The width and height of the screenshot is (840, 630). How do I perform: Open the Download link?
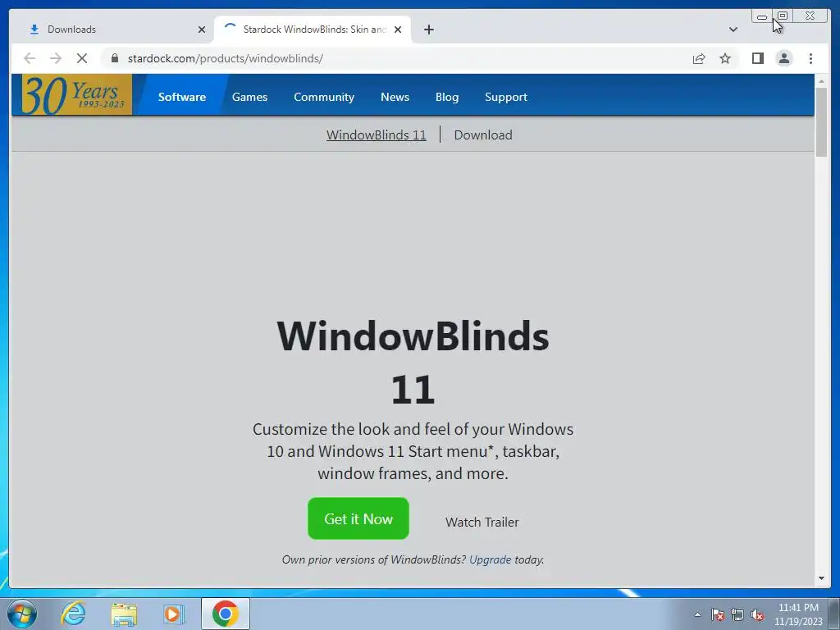coord(482,135)
